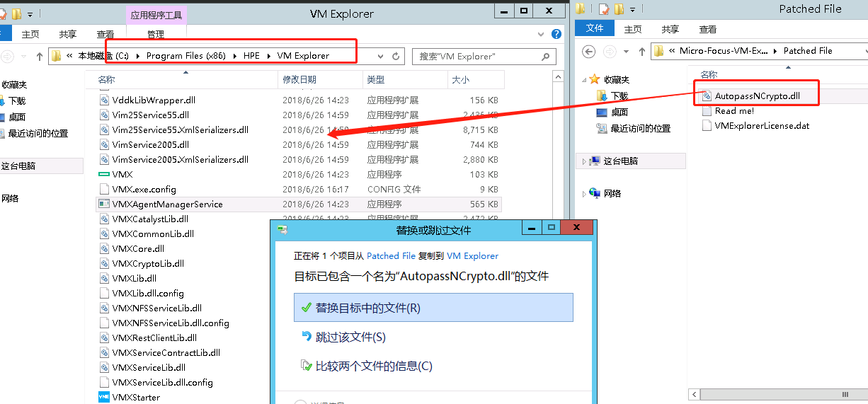Open 最近访问的位置 in VM Explorer navigation pane
The width and height of the screenshot is (868, 404).
(x=38, y=133)
